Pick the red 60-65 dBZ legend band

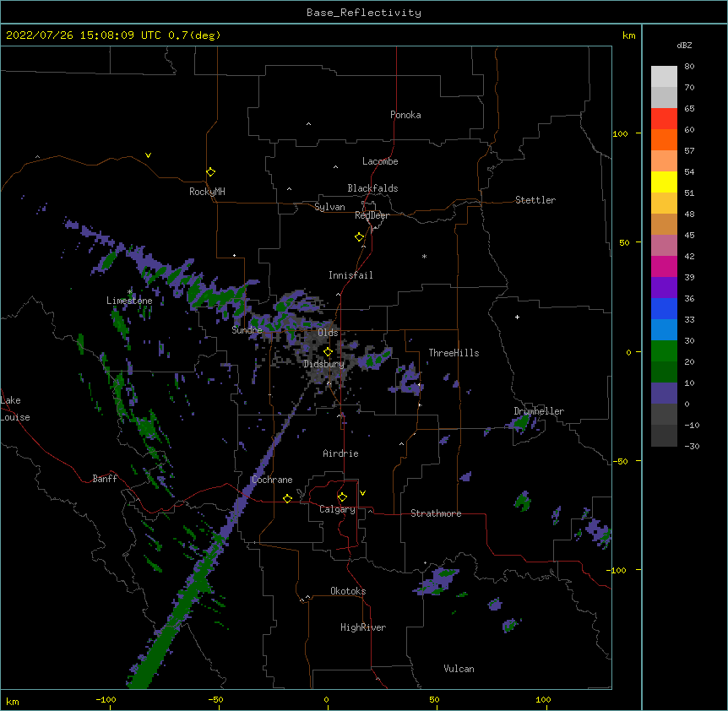pos(664,119)
